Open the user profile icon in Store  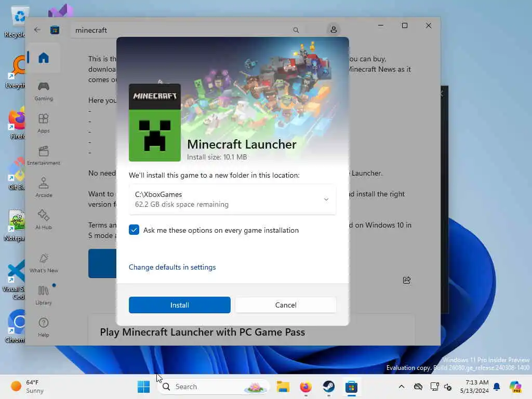pyautogui.click(x=334, y=30)
